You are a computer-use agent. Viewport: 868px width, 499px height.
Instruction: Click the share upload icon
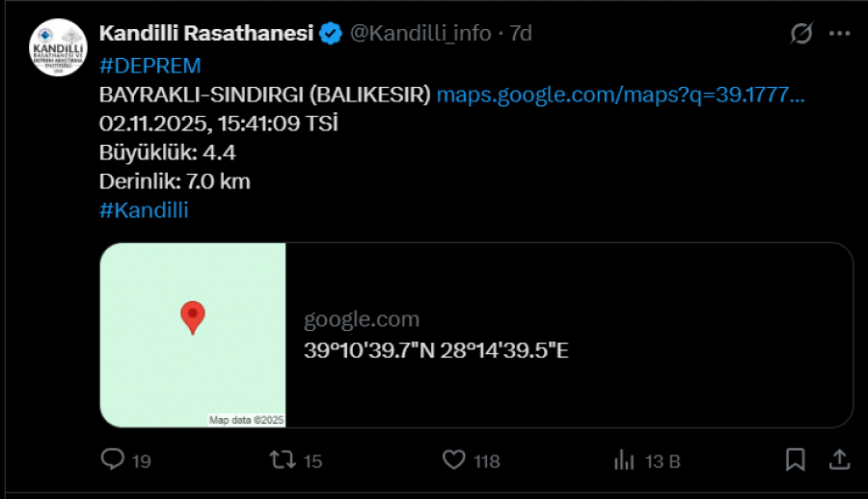click(839, 459)
